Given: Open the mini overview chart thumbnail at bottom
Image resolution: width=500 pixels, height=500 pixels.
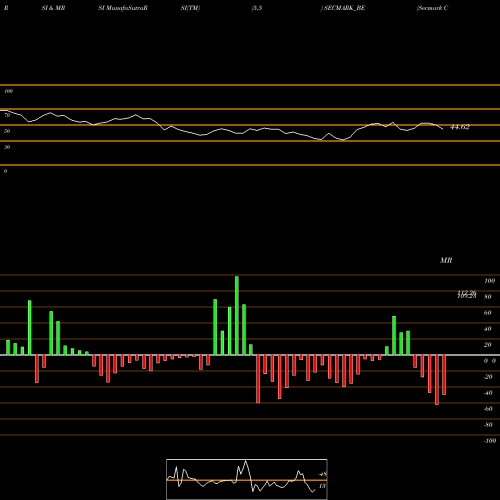Looking at the screenshot, I should (x=247, y=479).
